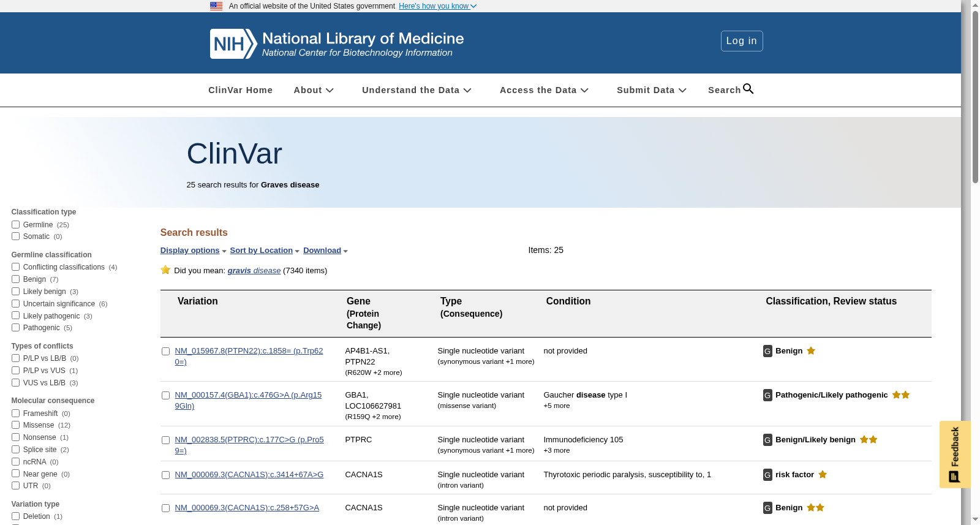Enable the Germline filter checkbox
Viewport: 980px width, 525px height.
coord(15,225)
